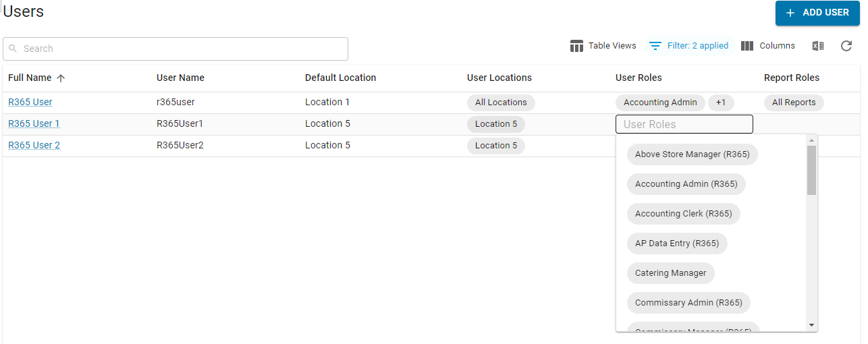This screenshot has width=868, height=344.
Task: Click the dropdown scrollbar up arrow
Action: pyautogui.click(x=811, y=140)
